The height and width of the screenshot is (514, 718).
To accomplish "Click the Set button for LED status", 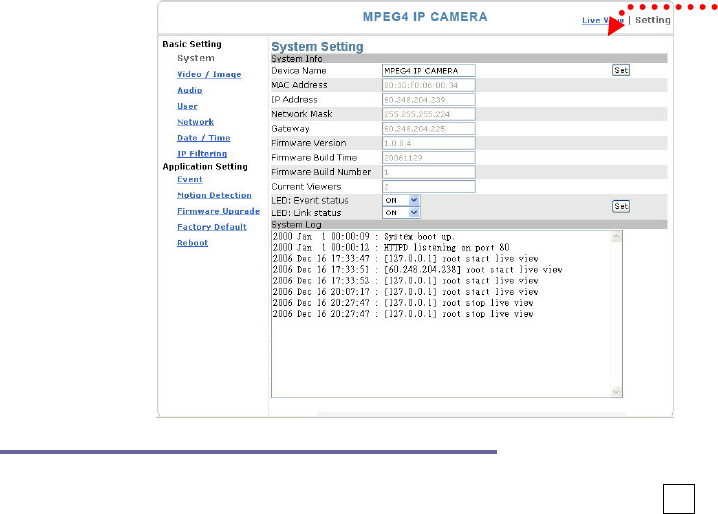I will [621, 206].
